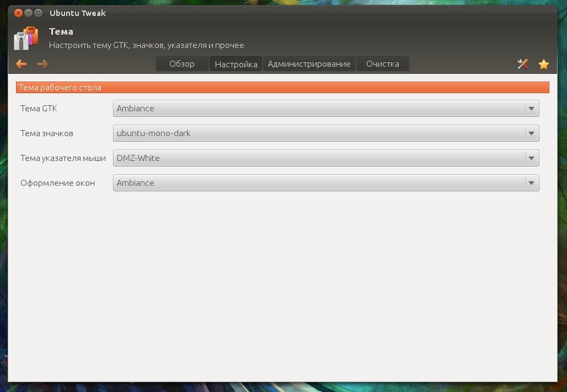Click the Оформление окон label
The width and height of the screenshot is (567, 392).
pyautogui.click(x=57, y=182)
